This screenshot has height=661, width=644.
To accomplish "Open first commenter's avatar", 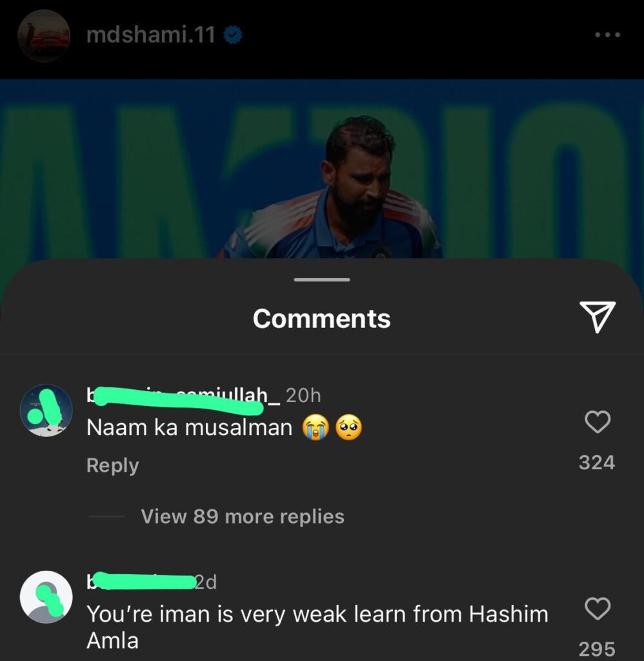I will point(46,410).
